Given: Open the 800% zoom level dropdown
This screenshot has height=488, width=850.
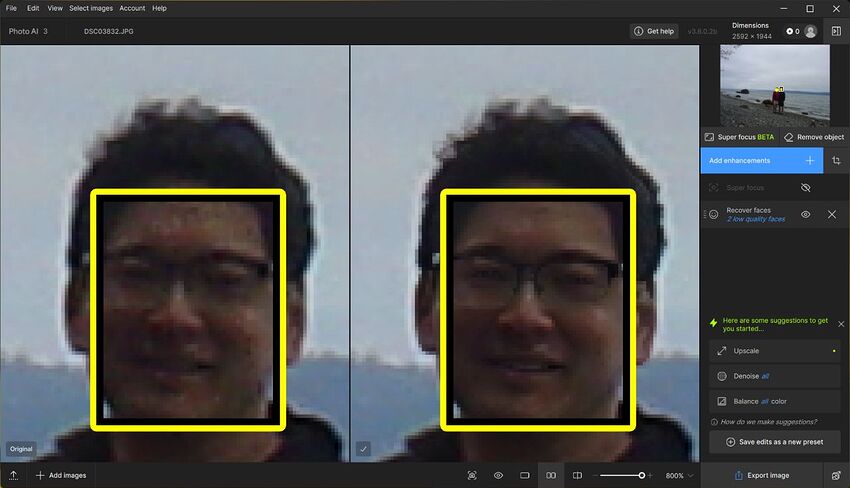Looking at the screenshot, I should pos(679,475).
